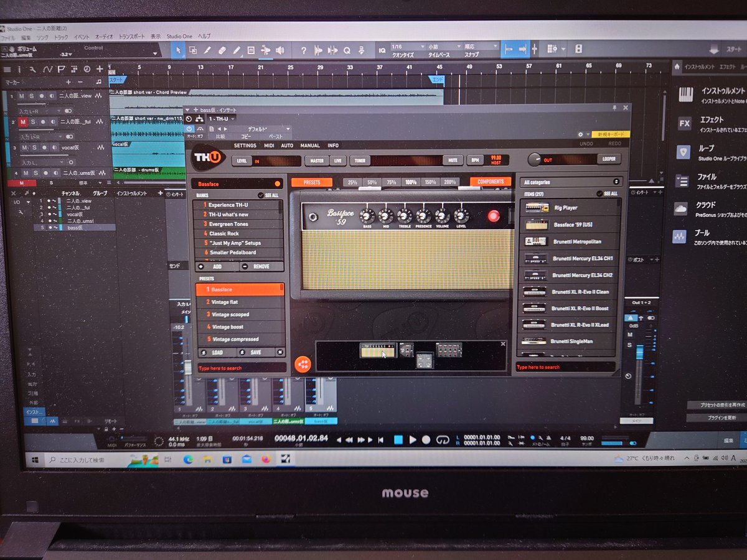Click the SAVE preset button
The width and height of the screenshot is (747, 560).
click(256, 352)
